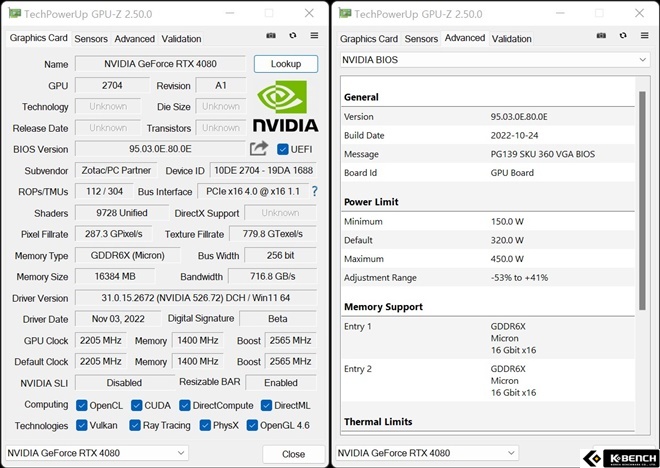Image resolution: width=660 pixels, height=468 pixels.
Task: Click the refresh icon in left GPU-Z window
Action: coord(293,36)
